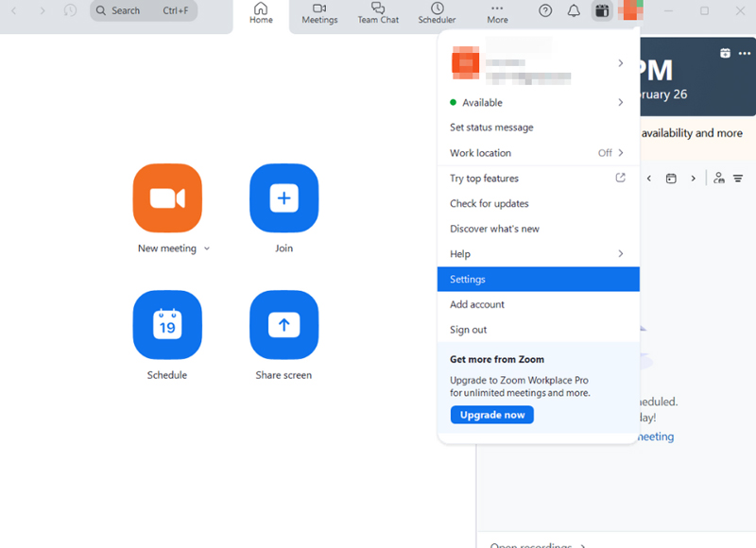Expand the New meeting dropdown arrow
This screenshot has height=548, width=756.
[207, 248]
